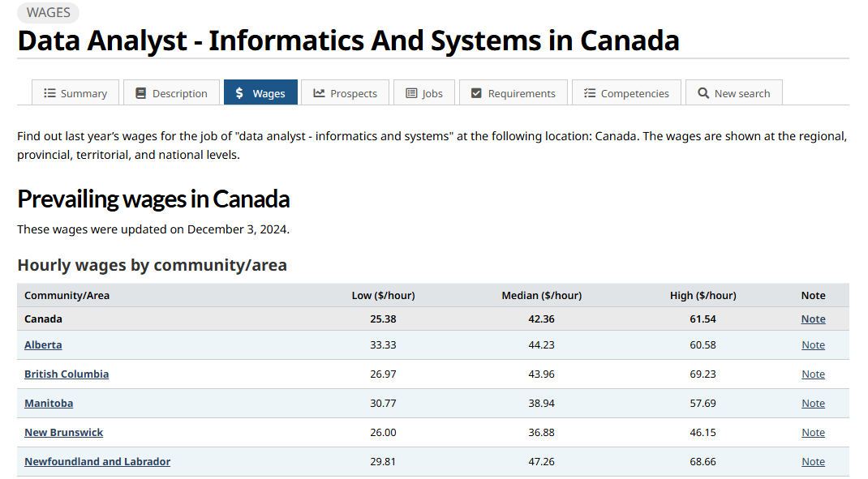868x479 pixels.
Task: Click the checkmark icon beside Requirements
Action: [476, 93]
